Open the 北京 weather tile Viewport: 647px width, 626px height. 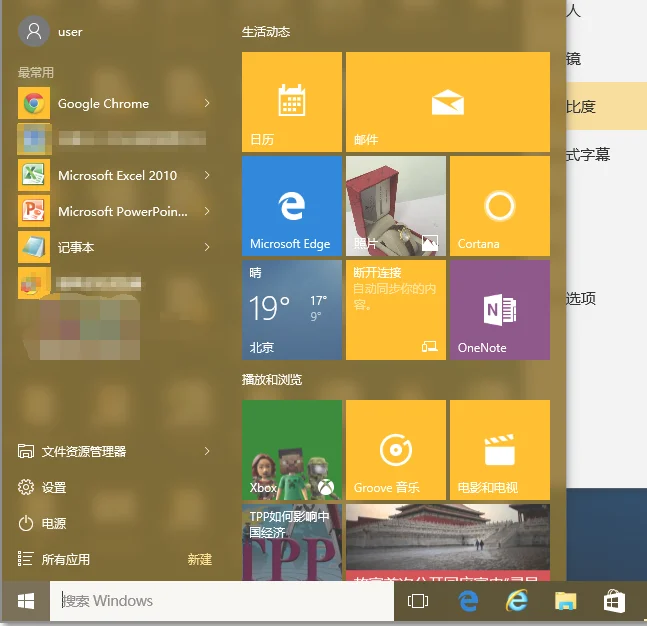coord(292,310)
